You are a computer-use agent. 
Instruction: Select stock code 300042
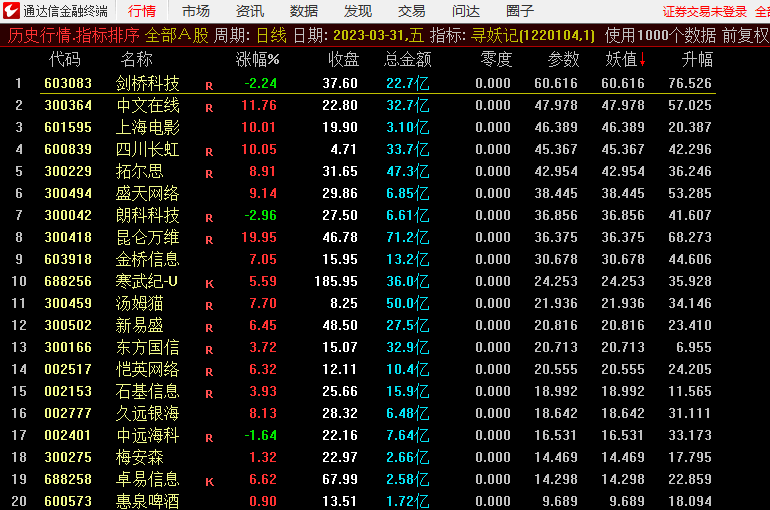click(68, 215)
